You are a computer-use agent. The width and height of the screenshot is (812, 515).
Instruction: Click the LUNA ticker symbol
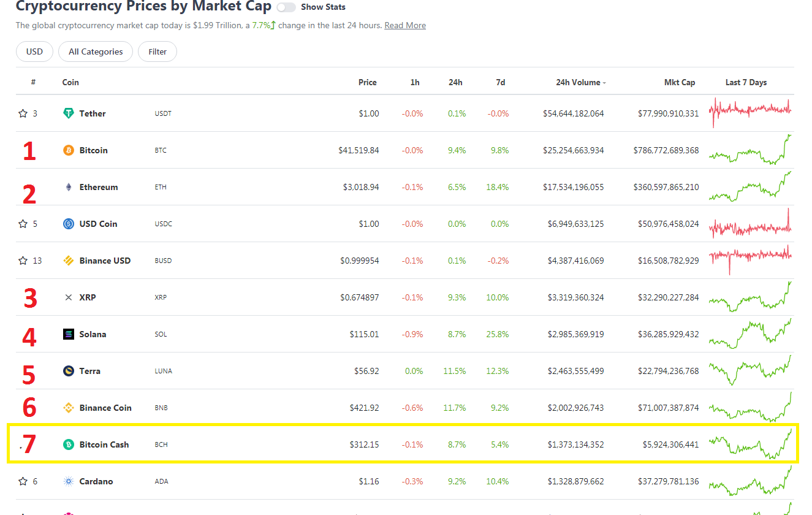(164, 371)
